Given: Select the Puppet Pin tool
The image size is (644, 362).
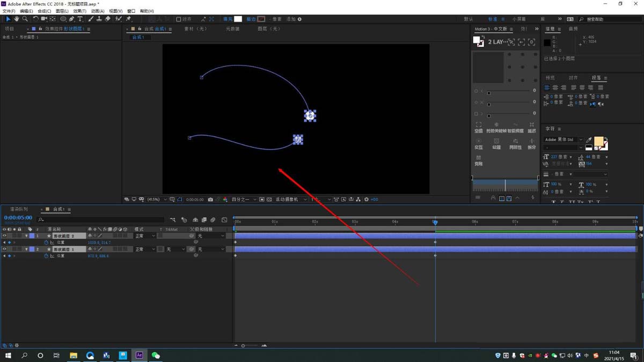Looking at the screenshot, I should (129, 19).
